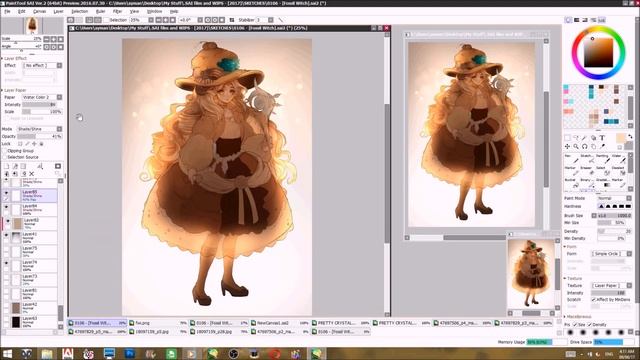Open the Paper texture dropdown
The width and height of the screenshot is (640, 360).
click(x=42, y=97)
